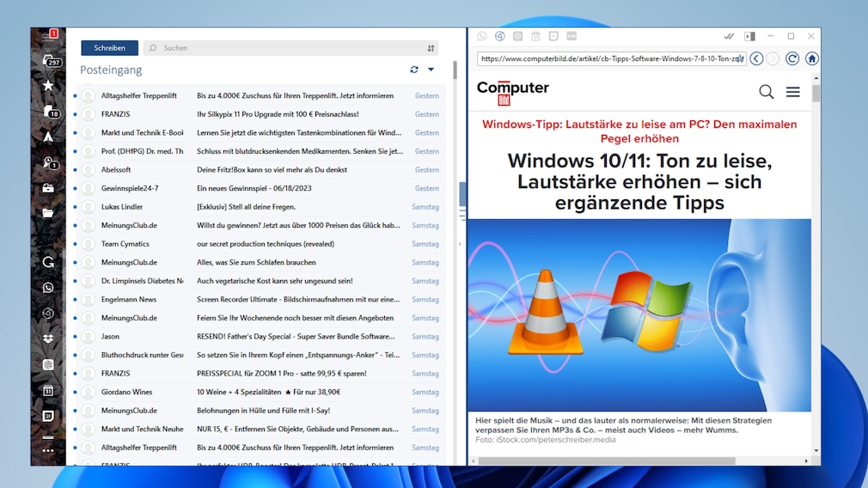
Task: Refresh the Posteingang message list
Action: (x=414, y=70)
